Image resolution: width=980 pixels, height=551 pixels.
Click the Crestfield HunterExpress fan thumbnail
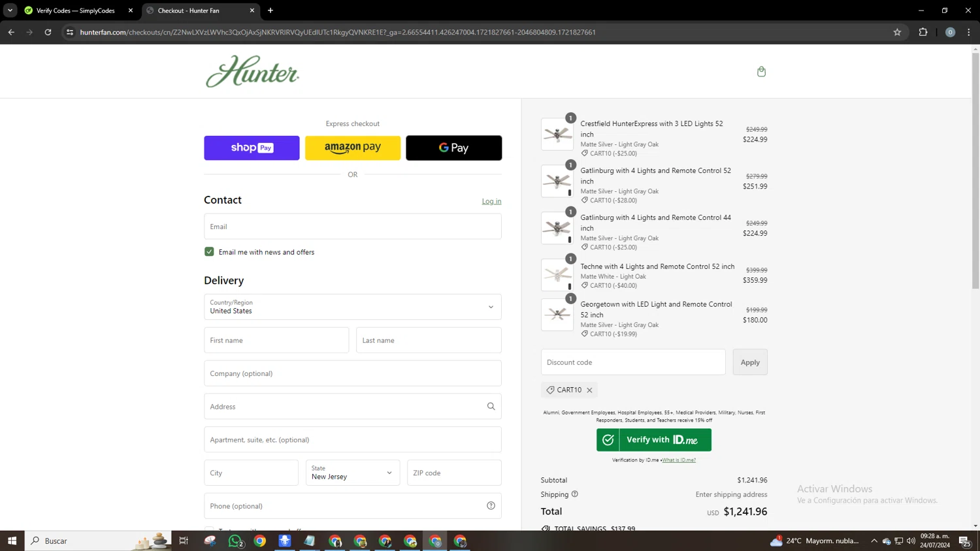tap(557, 134)
